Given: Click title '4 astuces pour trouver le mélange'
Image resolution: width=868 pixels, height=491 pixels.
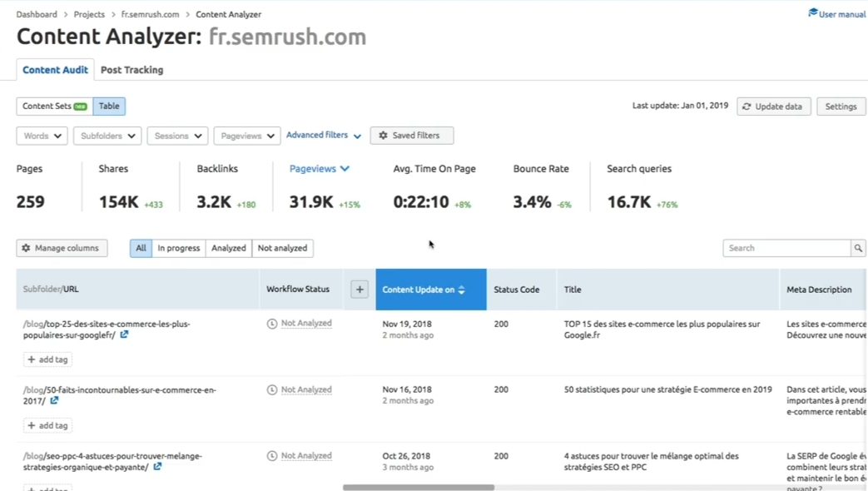Looking at the screenshot, I should [x=652, y=462].
